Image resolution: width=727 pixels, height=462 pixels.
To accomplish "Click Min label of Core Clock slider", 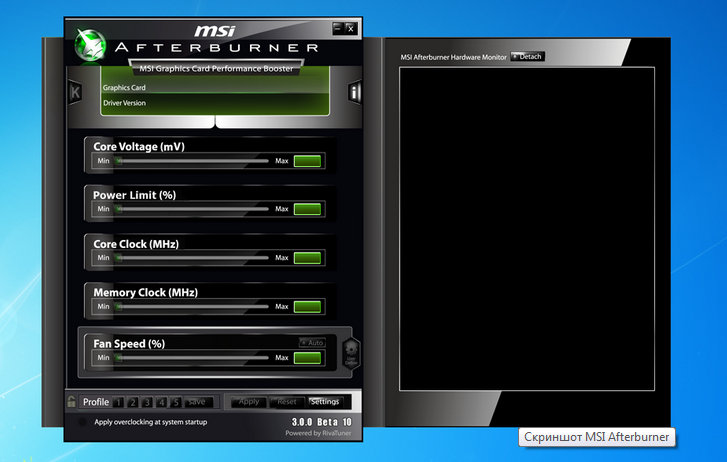I will [x=103, y=258].
